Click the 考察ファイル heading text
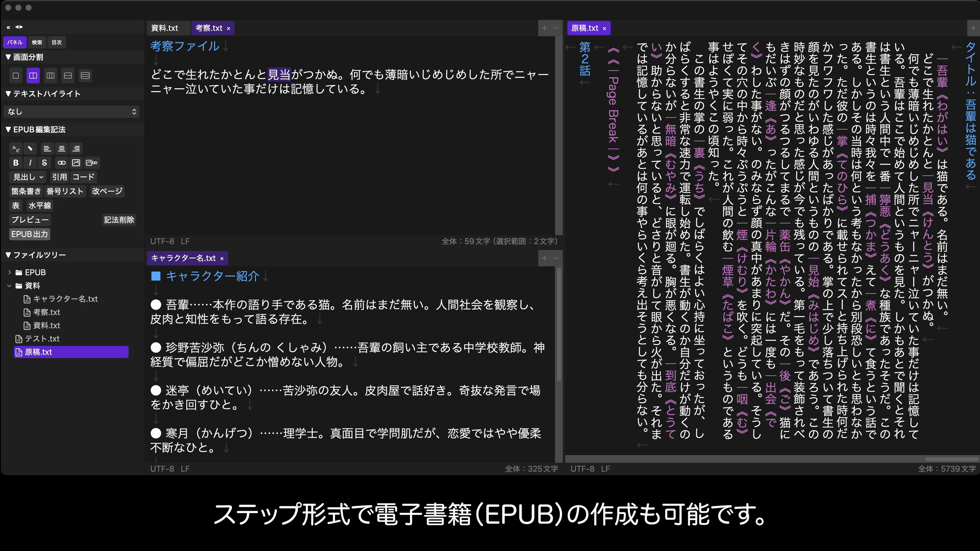Image resolution: width=980 pixels, height=551 pixels. tap(185, 46)
